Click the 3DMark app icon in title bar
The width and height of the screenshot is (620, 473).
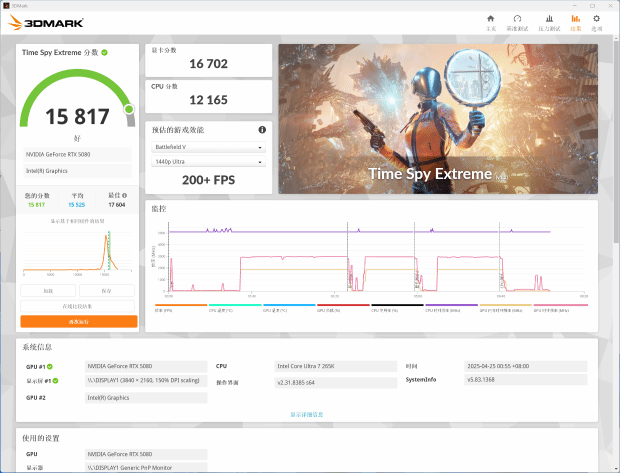point(6,6)
